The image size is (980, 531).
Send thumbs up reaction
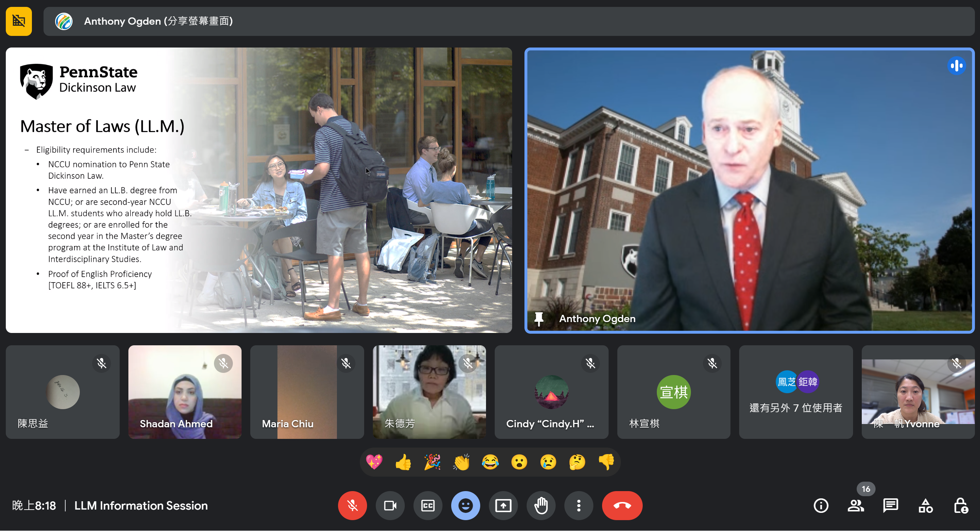(403, 462)
